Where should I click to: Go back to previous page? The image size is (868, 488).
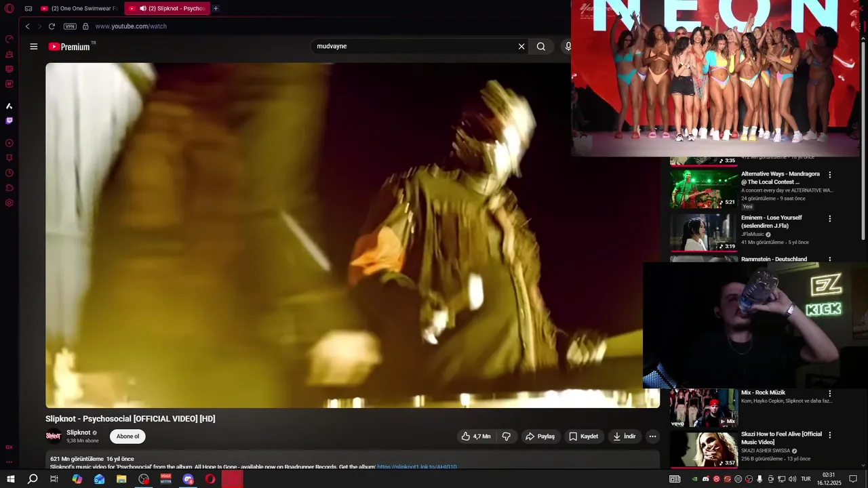[28, 26]
